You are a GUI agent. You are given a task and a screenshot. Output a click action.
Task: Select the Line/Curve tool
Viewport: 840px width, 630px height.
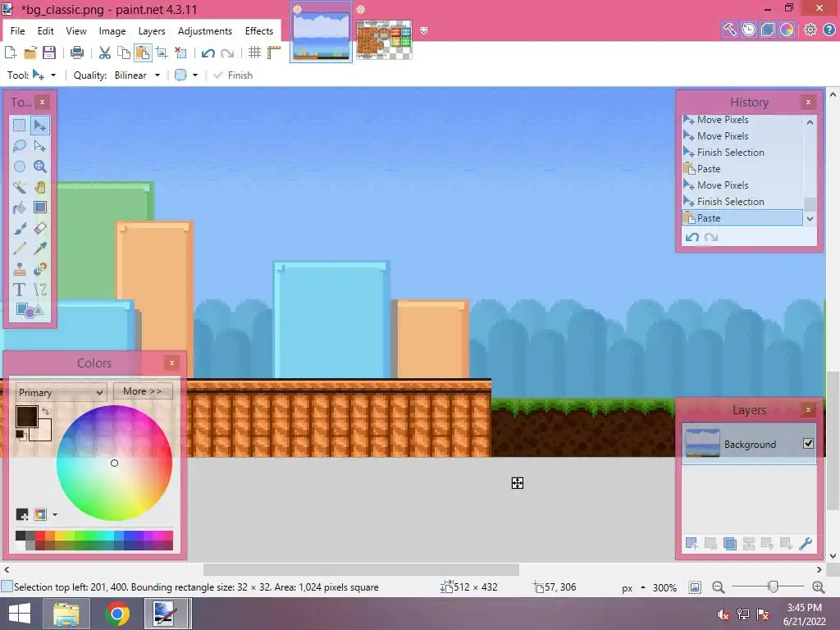pos(39,290)
